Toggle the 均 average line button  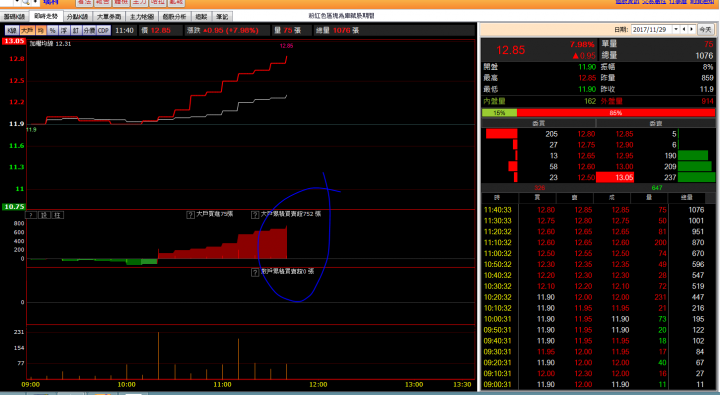coord(41,30)
